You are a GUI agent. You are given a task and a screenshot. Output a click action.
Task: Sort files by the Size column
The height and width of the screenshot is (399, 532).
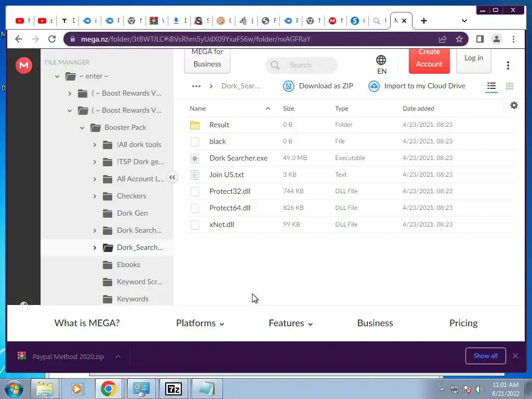(288, 109)
